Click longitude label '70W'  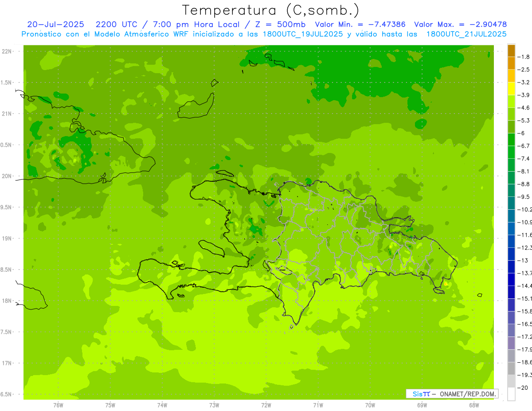pos(370,405)
